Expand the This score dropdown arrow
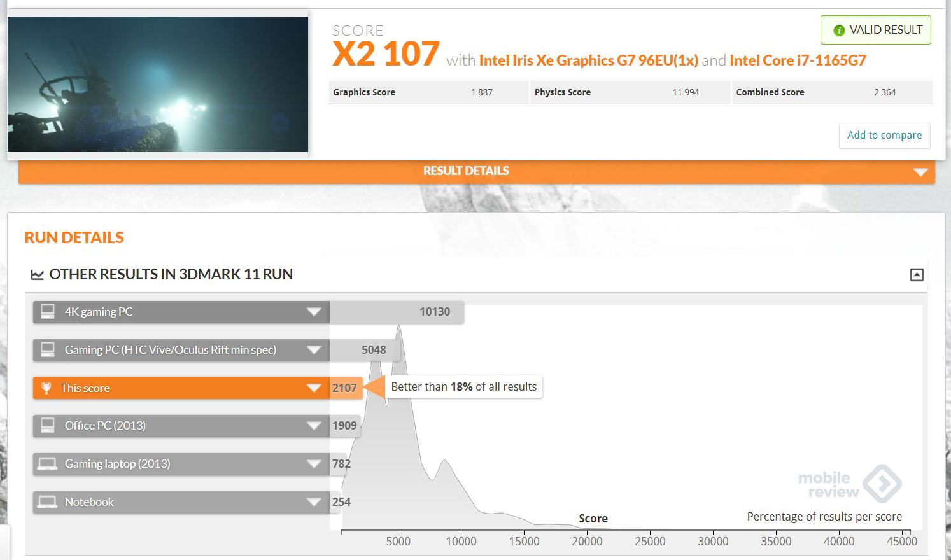The width and height of the screenshot is (951, 560). click(313, 388)
